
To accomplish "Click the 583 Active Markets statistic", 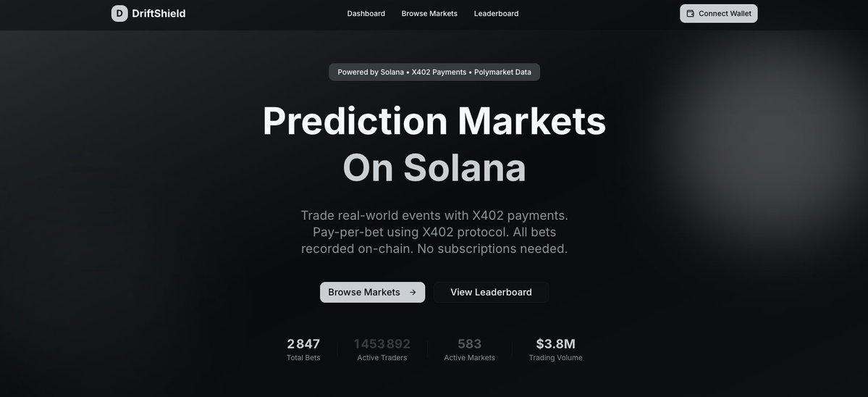I will click(469, 349).
